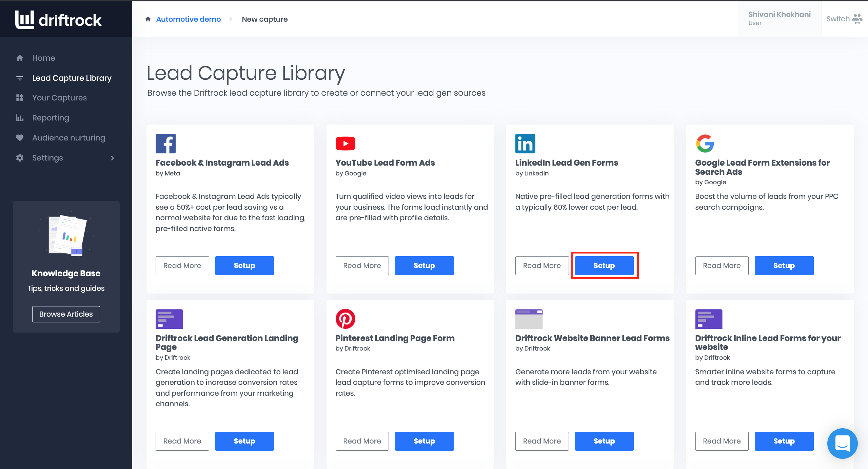Expand the Settings menu chevron
Screen dimensions: 868x469
[x=112, y=158]
